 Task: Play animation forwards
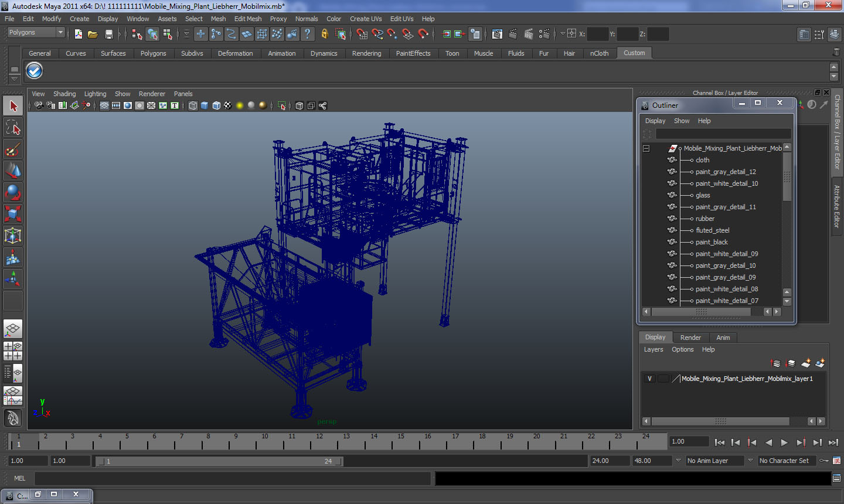[784, 442]
